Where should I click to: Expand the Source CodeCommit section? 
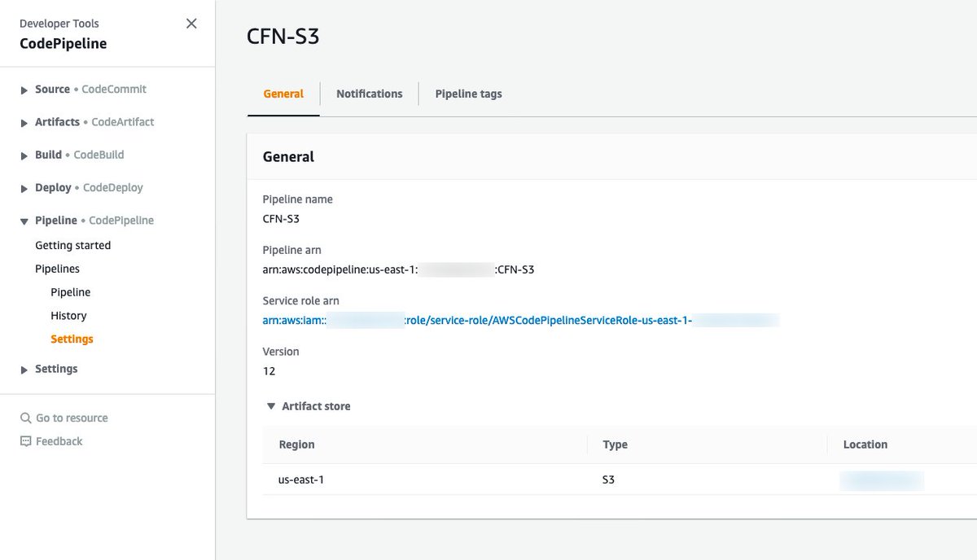[x=24, y=90]
